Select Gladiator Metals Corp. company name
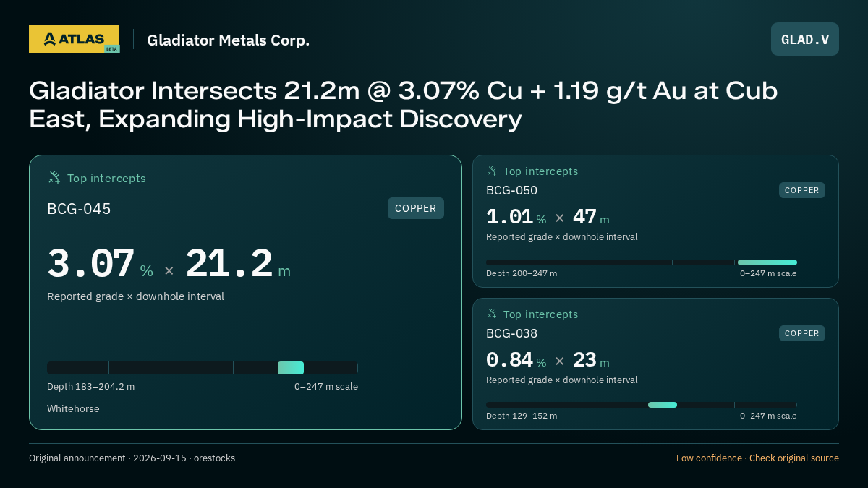 coord(228,40)
